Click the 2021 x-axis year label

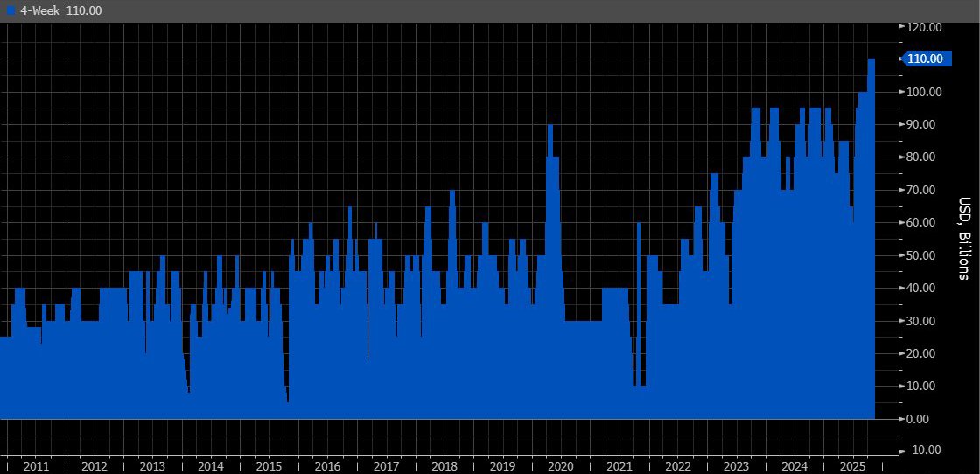click(x=619, y=466)
